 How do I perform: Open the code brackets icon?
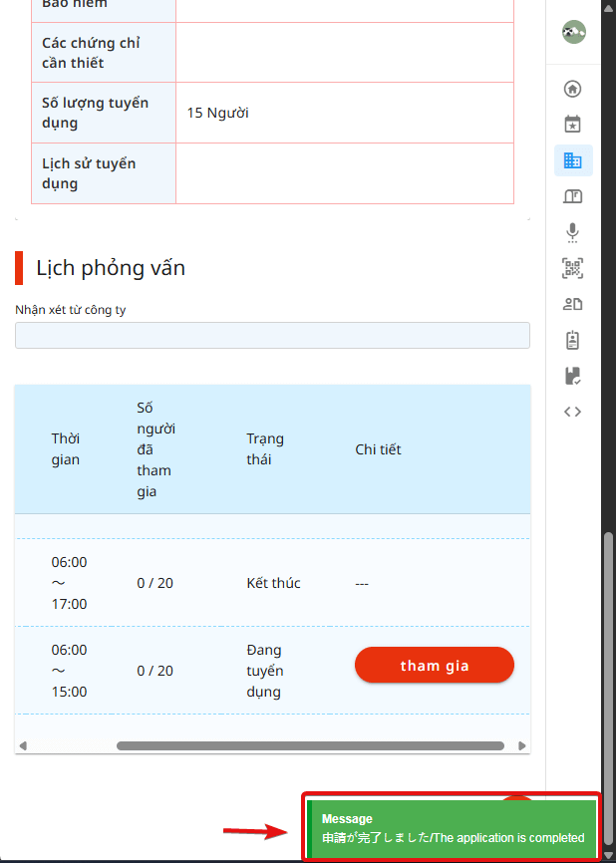[572, 412]
